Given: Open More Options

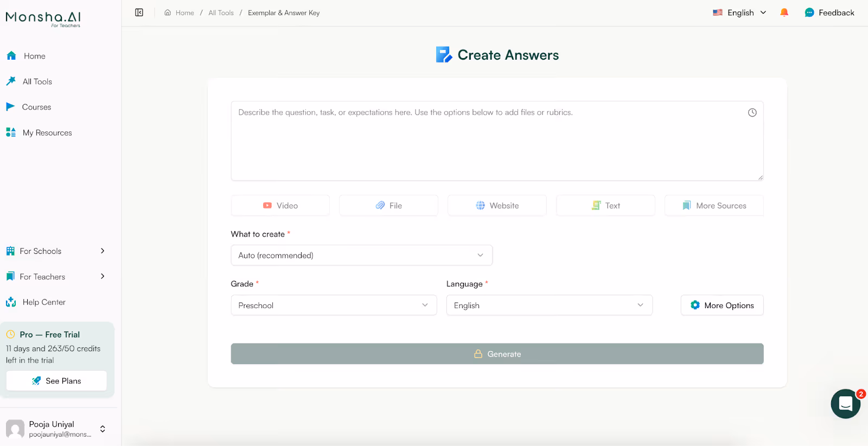Looking at the screenshot, I should (x=722, y=305).
